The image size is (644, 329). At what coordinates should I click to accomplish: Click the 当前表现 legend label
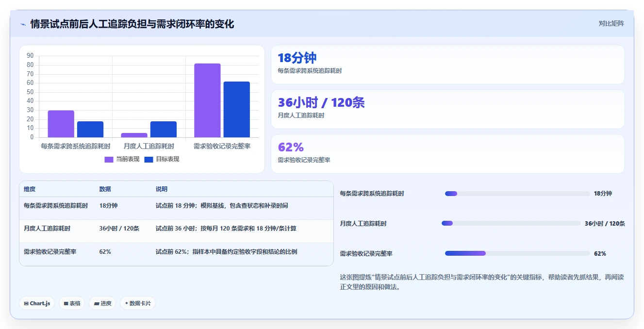click(x=128, y=159)
